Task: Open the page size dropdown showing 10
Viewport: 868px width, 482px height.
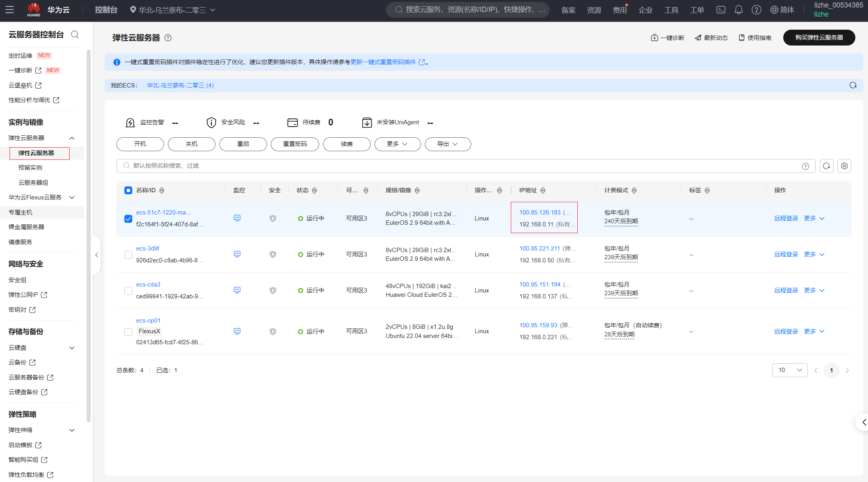Action: point(790,370)
